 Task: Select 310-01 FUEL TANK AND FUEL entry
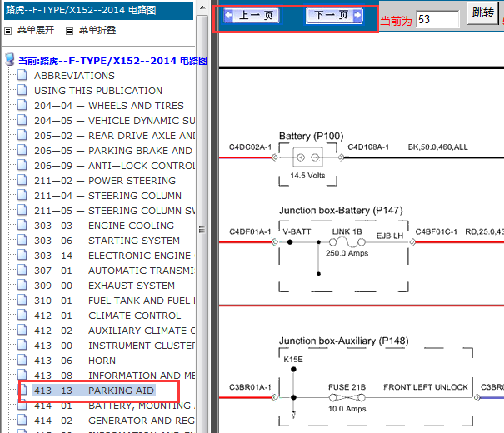114,301
